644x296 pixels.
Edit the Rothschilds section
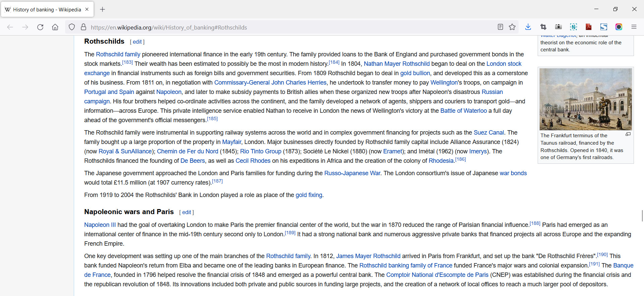[x=137, y=42]
